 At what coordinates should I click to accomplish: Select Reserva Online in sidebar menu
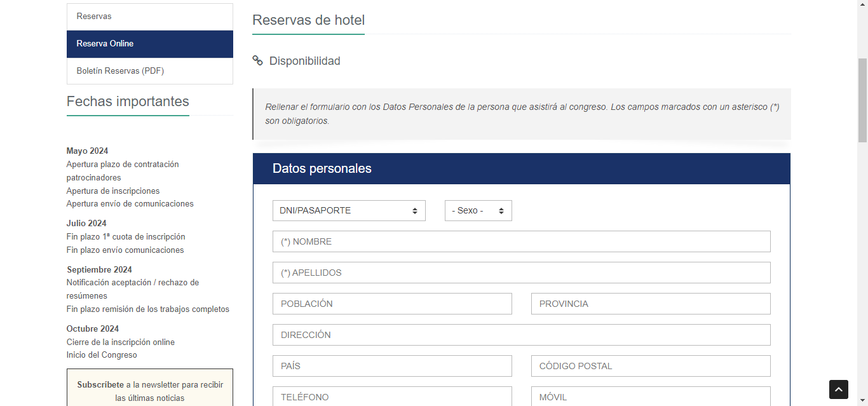pyautogui.click(x=149, y=44)
